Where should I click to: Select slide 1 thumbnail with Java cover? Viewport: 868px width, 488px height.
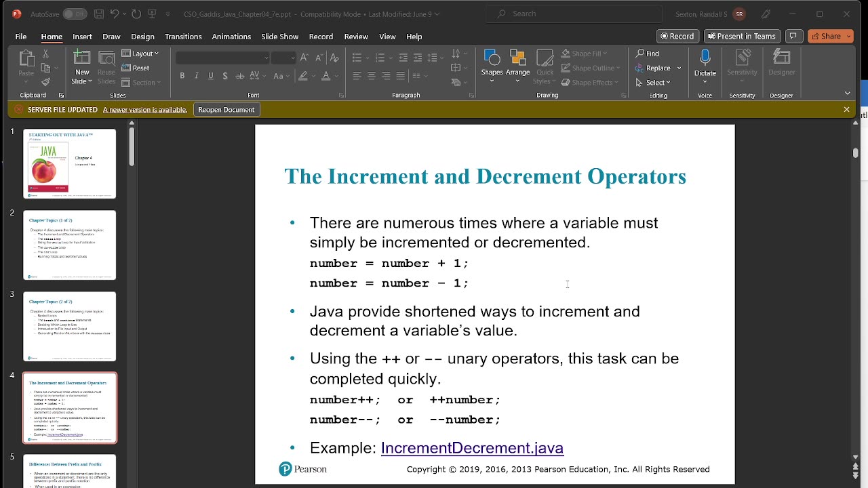[70, 164]
